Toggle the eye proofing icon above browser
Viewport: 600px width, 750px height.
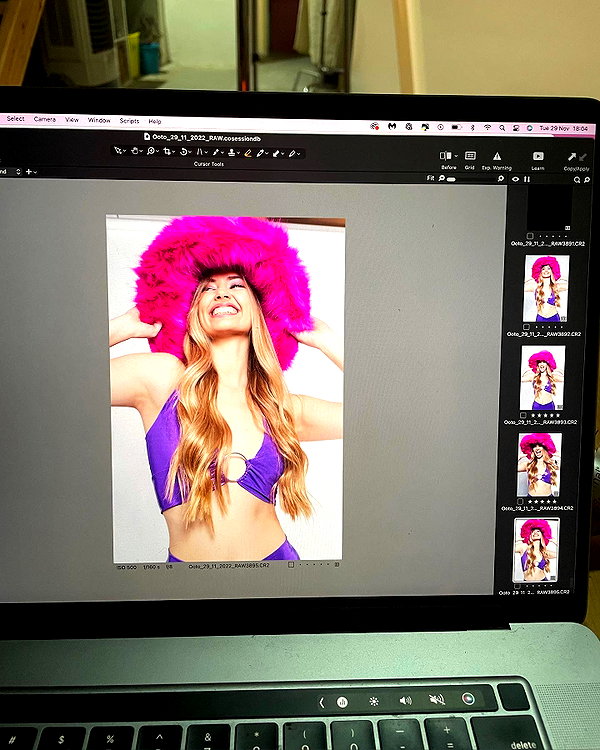click(x=515, y=179)
